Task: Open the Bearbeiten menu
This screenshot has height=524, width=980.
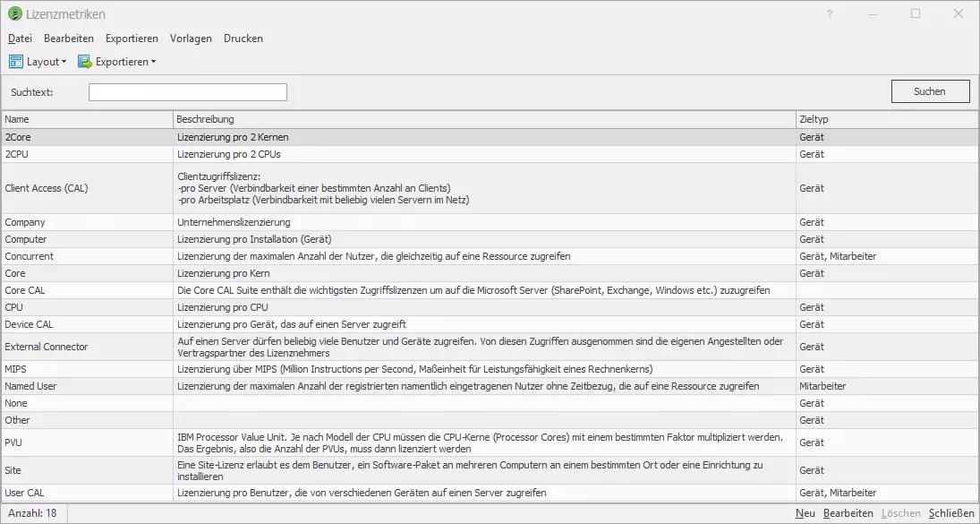Action: point(69,39)
